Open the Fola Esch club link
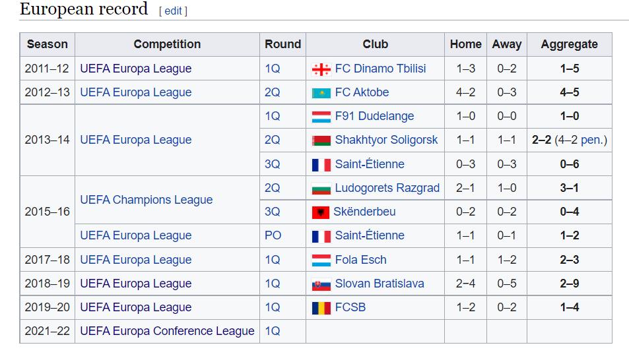The height and width of the screenshot is (364, 629). click(x=360, y=260)
